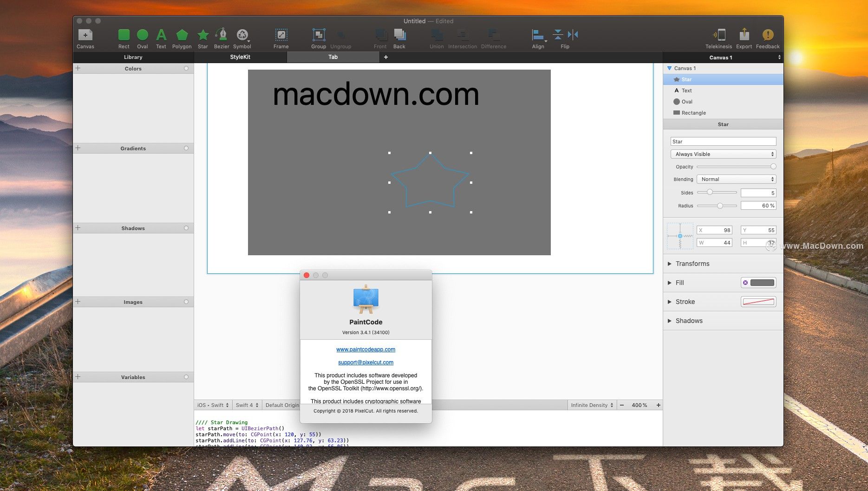This screenshot has width=868, height=491.
Task: Select the Oval layer in tree
Action: tap(723, 102)
